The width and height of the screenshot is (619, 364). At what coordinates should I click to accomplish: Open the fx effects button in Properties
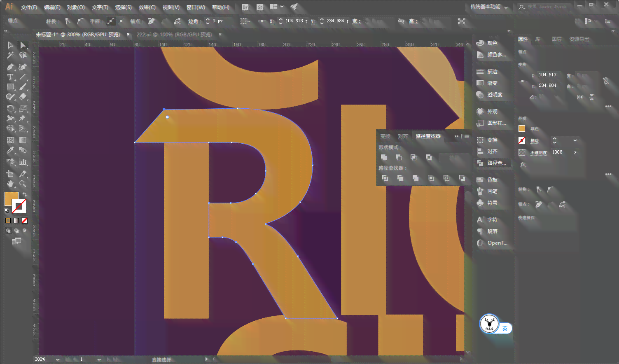tap(523, 164)
